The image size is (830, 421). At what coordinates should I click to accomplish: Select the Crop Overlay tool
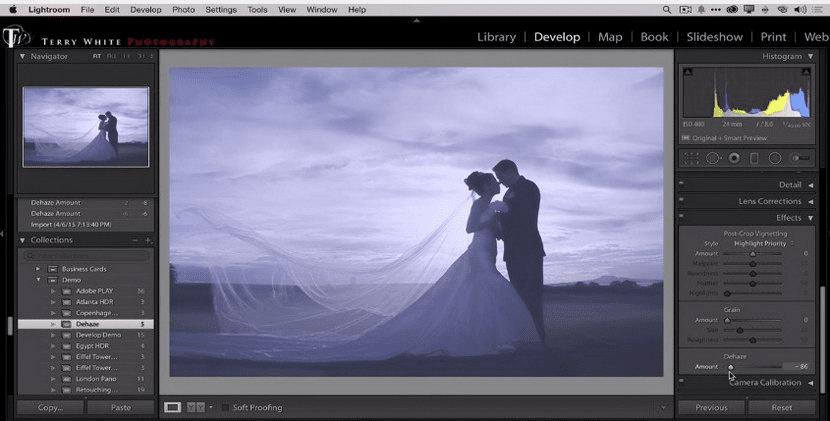tap(691, 158)
